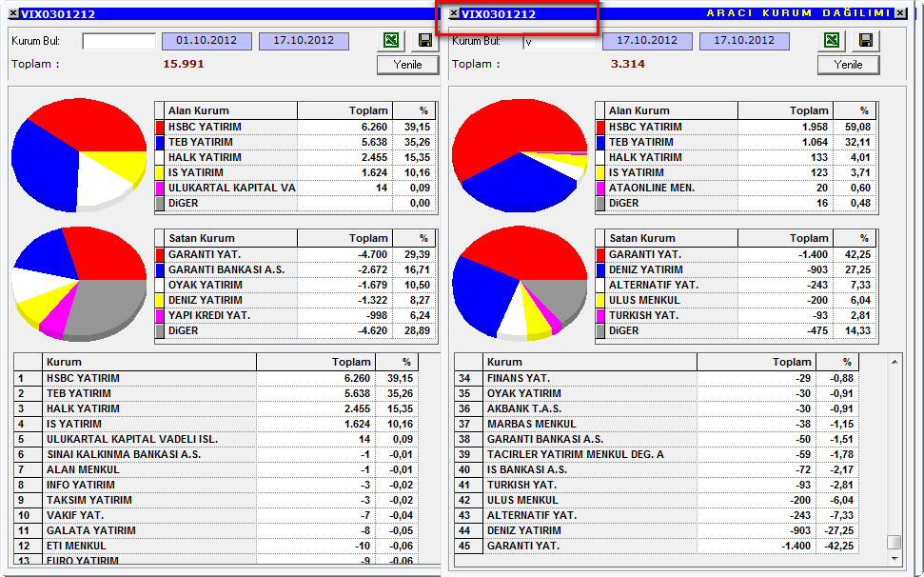Click left Toplam value 15.991
924x577 pixels.
(x=184, y=64)
